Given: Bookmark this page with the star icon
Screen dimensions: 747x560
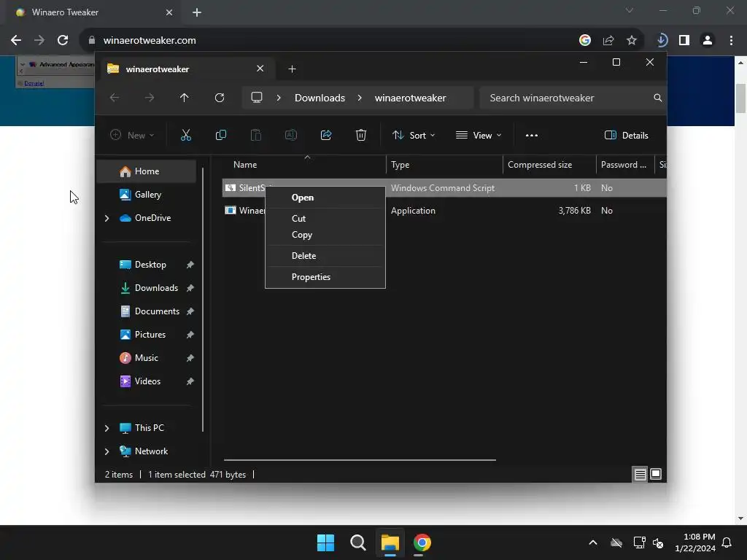Looking at the screenshot, I should point(632,41).
